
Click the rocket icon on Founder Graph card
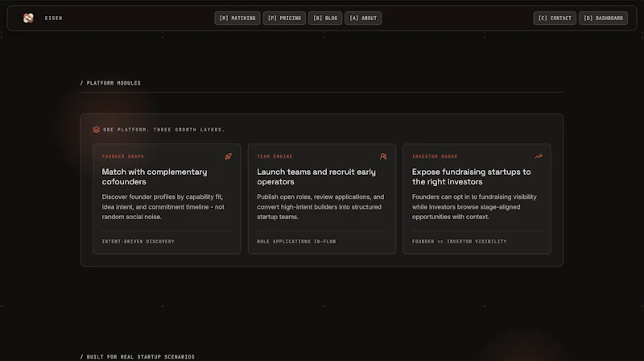coord(228,156)
